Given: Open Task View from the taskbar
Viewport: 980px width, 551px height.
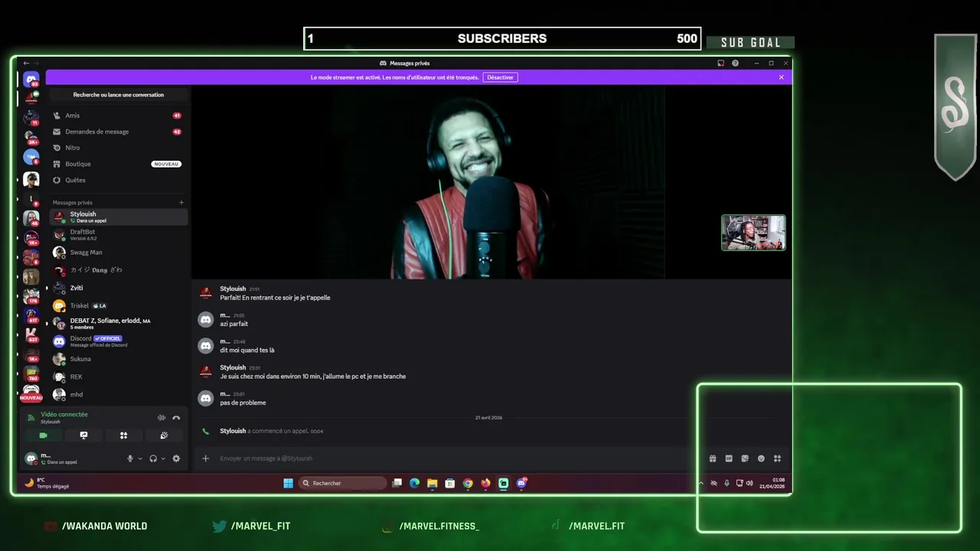Looking at the screenshot, I should click(397, 483).
